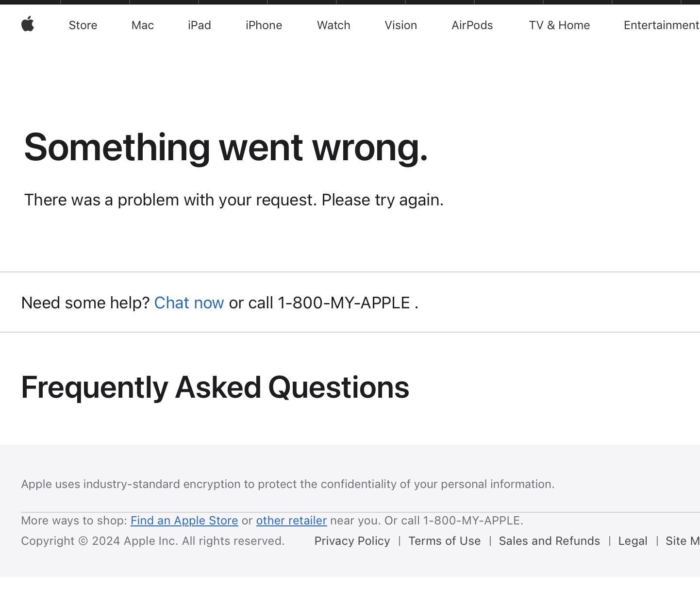Open AirPods from the top navigation
The width and height of the screenshot is (700, 607).
(472, 25)
